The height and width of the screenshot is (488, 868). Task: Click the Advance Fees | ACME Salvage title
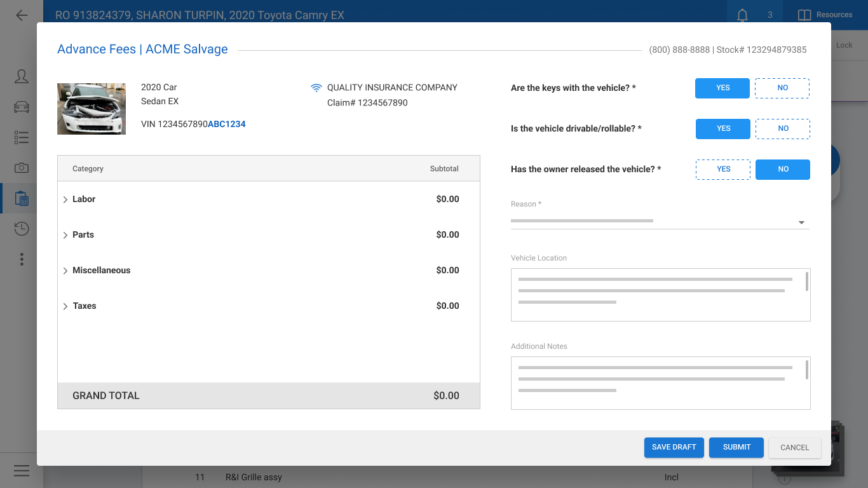coord(142,49)
